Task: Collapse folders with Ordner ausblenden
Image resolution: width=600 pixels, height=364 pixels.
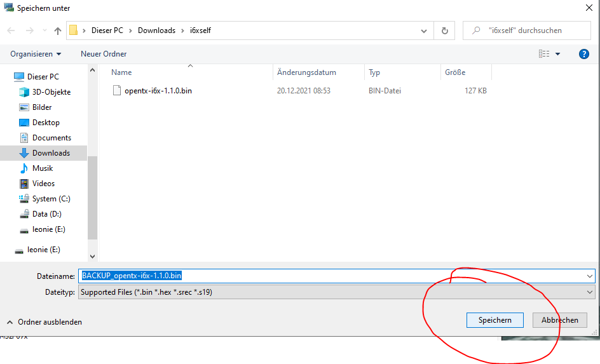Action: [44, 322]
